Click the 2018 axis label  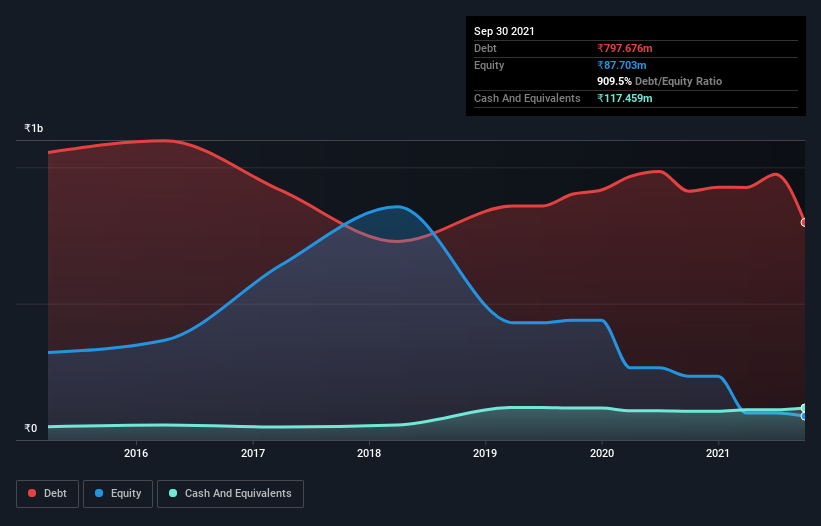coord(369,453)
